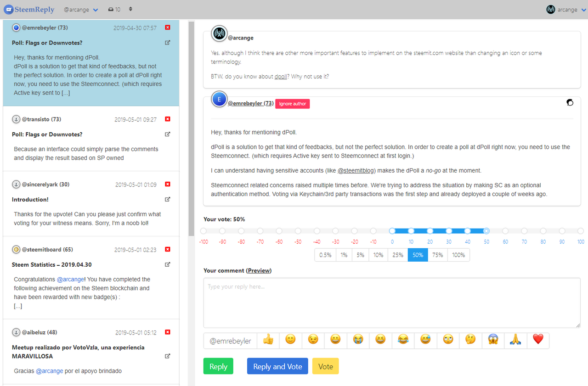Select the 25% vote preset
Screen dimensions: 588x386
tap(398, 255)
